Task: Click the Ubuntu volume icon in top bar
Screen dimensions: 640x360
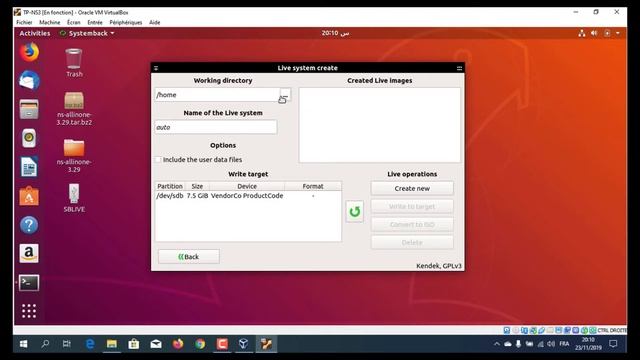Action: [x=594, y=33]
